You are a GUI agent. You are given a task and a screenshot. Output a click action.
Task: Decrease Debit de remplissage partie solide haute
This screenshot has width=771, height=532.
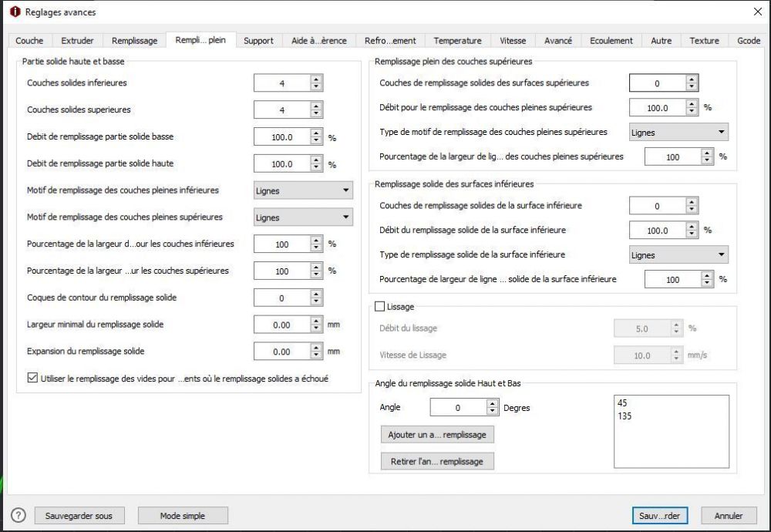tap(316, 167)
